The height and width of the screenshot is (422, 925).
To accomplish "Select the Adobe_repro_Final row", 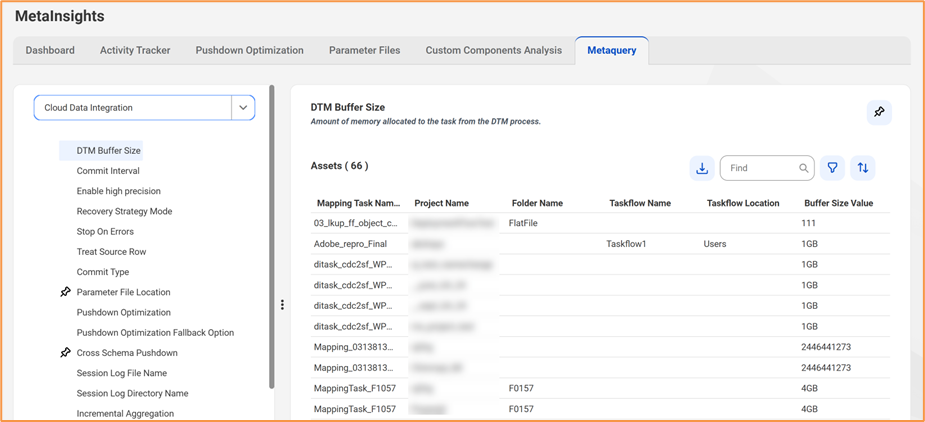I will pyautogui.click(x=601, y=244).
